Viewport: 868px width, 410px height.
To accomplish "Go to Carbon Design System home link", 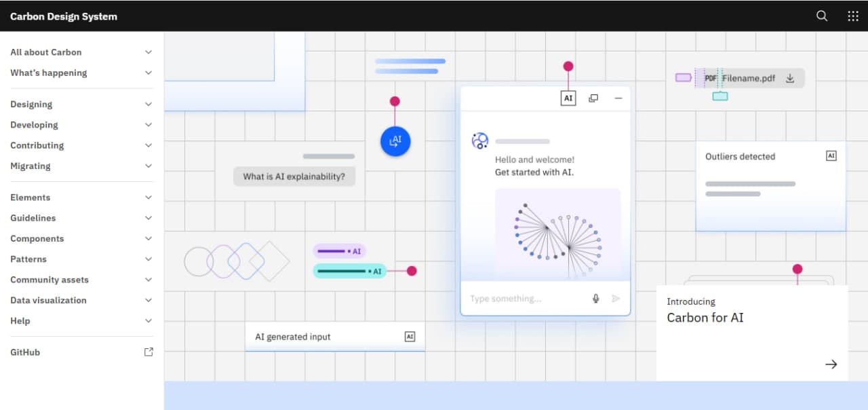I will (64, 16).
